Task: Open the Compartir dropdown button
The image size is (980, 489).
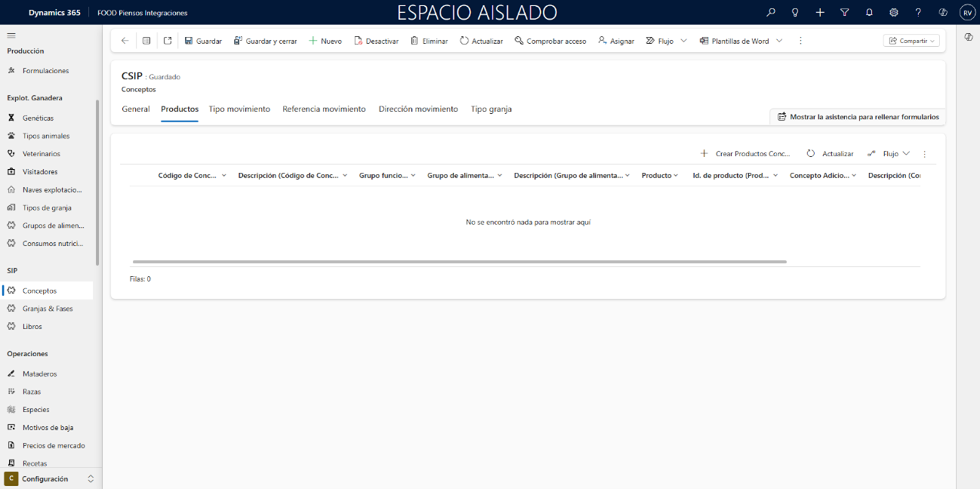Action: pos(911,41)
